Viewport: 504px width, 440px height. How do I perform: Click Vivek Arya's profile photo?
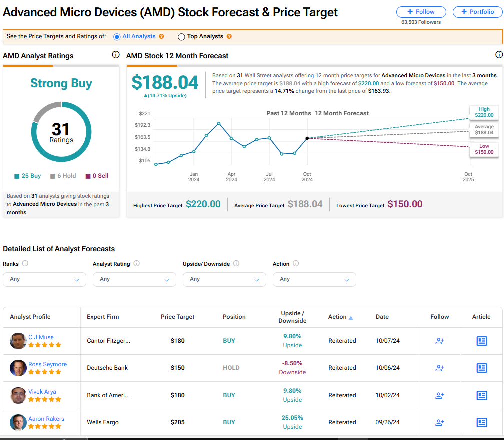(18, 395)
